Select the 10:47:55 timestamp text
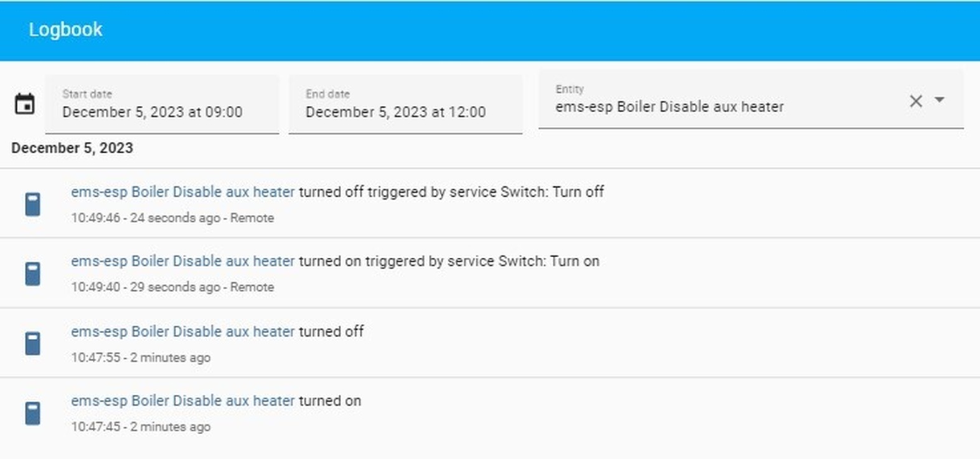980x459 pixels. point(95,357)
